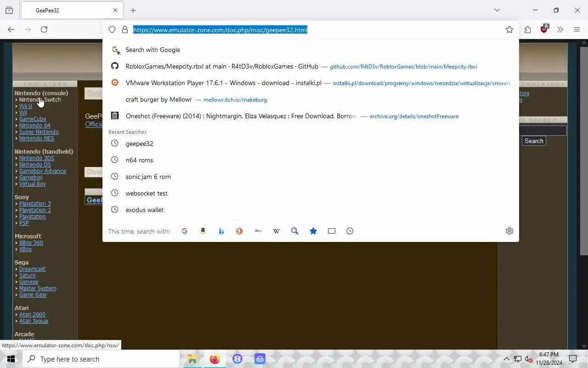
Task: Reload the current page
Action: tap(44, 29)
